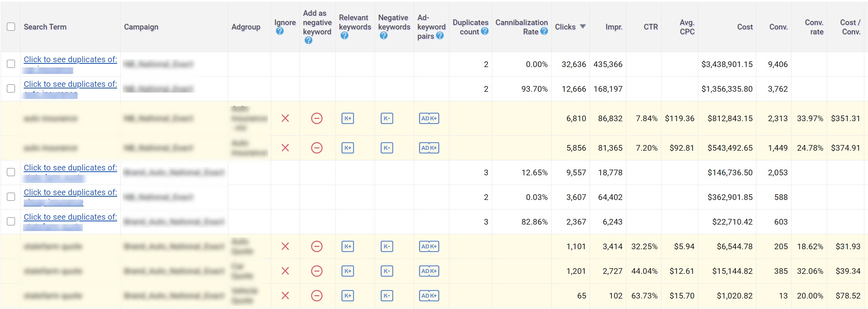The width and height of the screenshot is (868, 309).
Task: Add negative keyword in the 5,856 clicks row
Action: [317, 148]
